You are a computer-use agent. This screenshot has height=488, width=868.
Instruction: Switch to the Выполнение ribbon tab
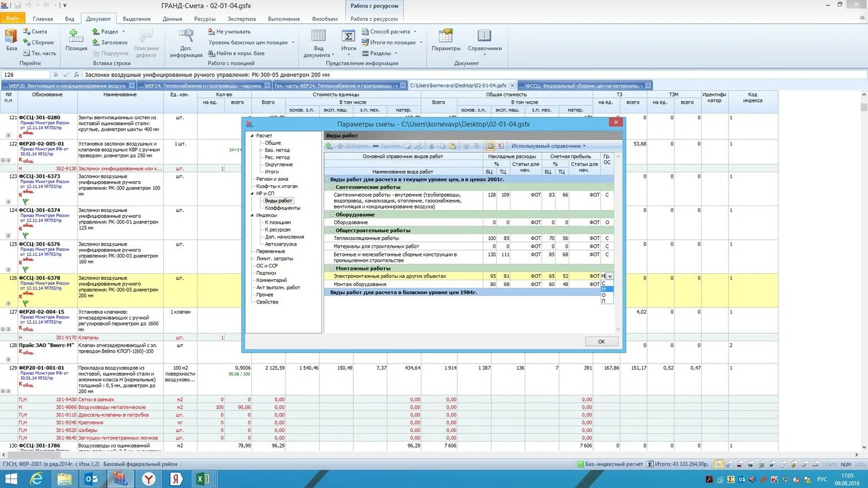284,19
